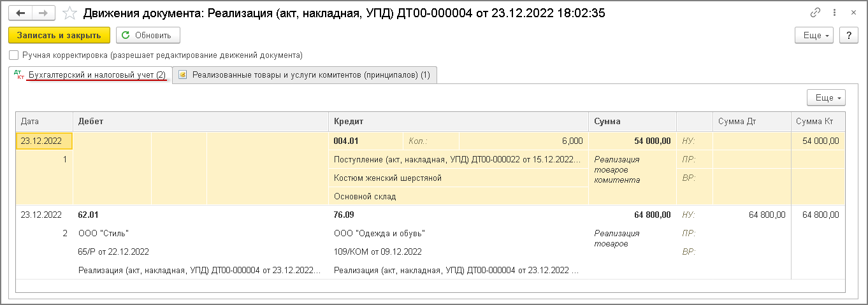Copy the document link using the chain icon
Image resolution: width=868 pixels, height=305 pixels.
pyautogui.click(x=815, y=13)
